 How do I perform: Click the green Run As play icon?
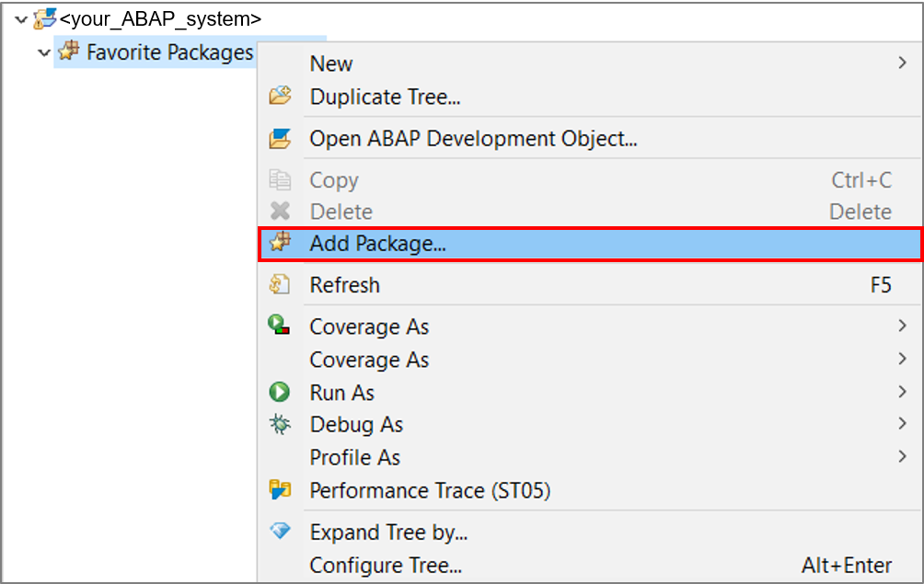click(x=280, y=392)
